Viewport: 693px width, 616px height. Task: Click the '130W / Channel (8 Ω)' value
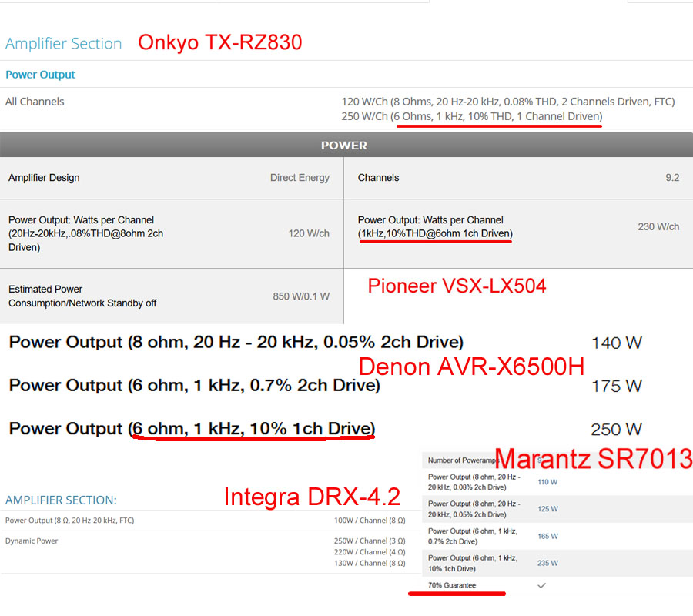[370, 564]
